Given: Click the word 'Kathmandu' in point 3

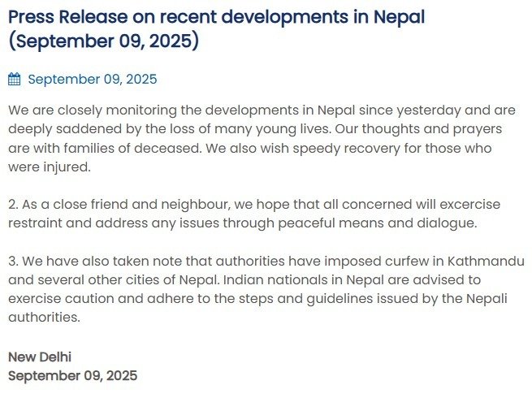Looking at the screenshot, I should (x=484, y=262).
